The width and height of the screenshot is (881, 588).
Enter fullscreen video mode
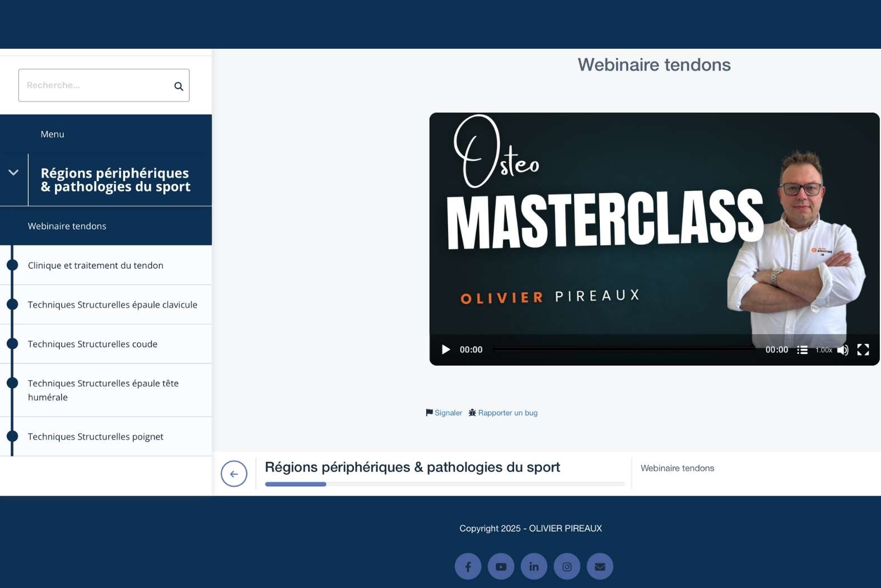point(863,350)
